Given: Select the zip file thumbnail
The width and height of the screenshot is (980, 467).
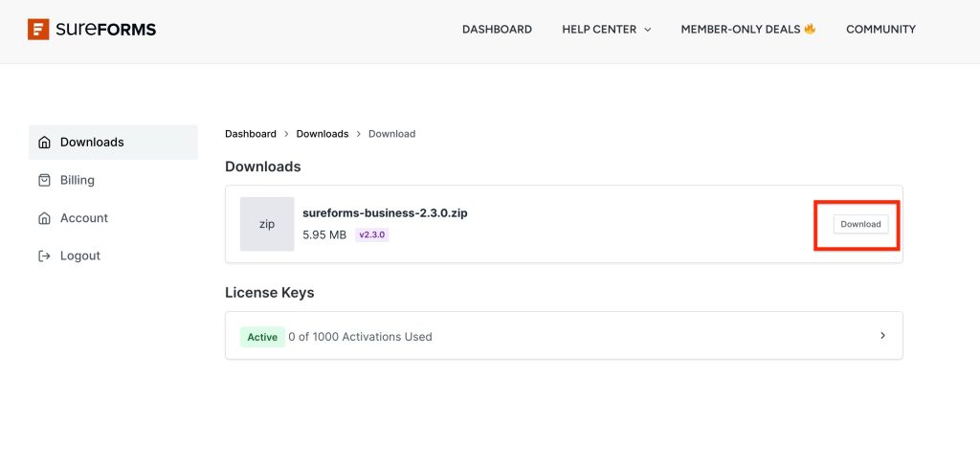Looking at the screenshot, I should [267, 224].
